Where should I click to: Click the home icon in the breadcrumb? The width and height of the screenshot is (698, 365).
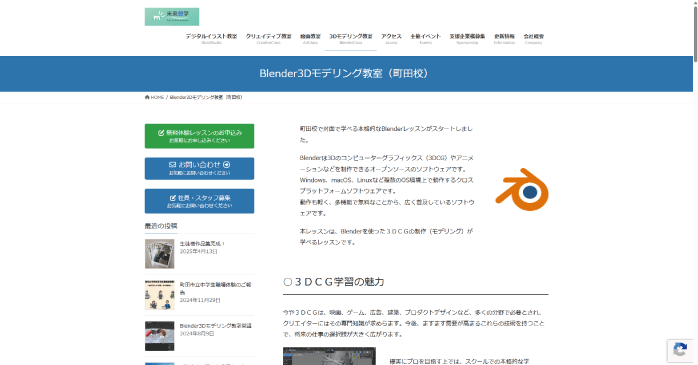pyautogui.click(x=147, y=97)
